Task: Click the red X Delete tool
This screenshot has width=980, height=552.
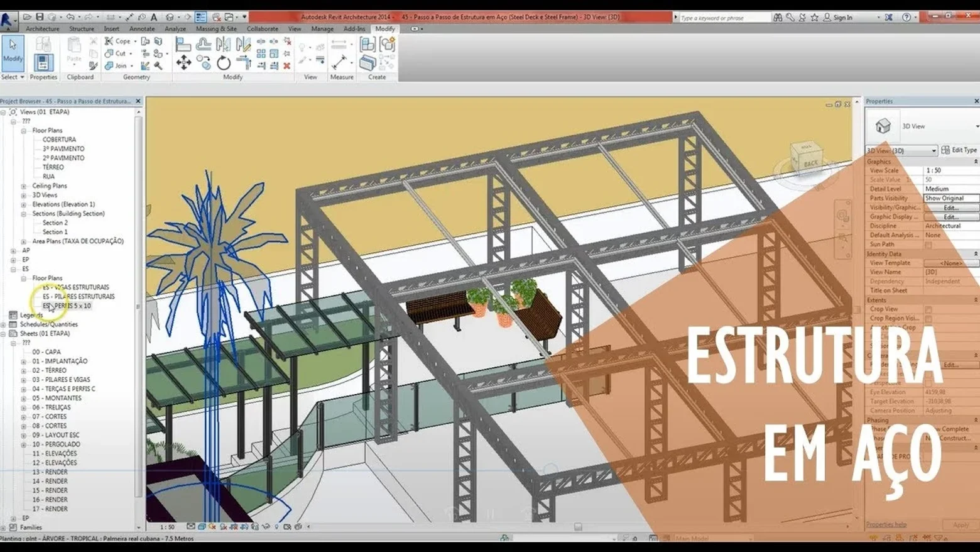Action: click(287, 65)
